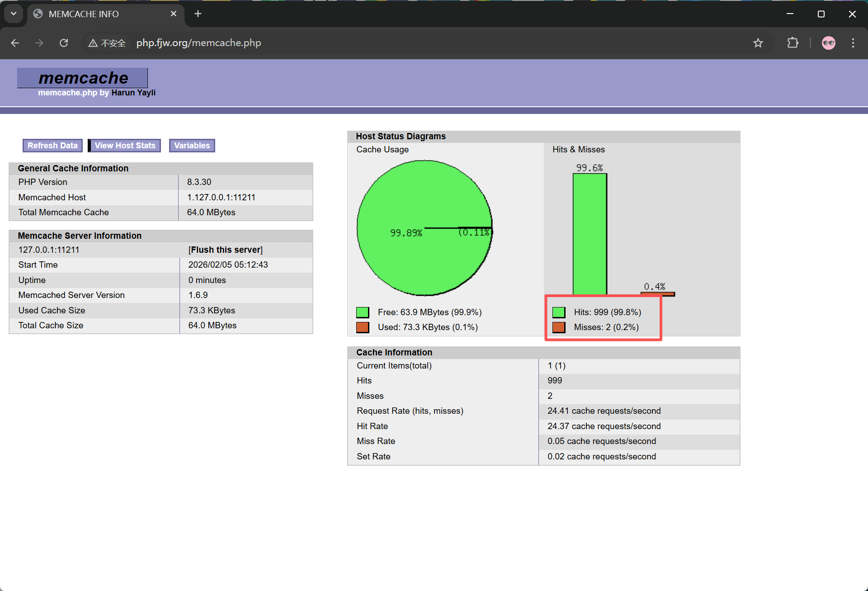Switch to View Host Stats
Image resolution: width=868 pixels, height=591 pixels.
click(125, 146)
